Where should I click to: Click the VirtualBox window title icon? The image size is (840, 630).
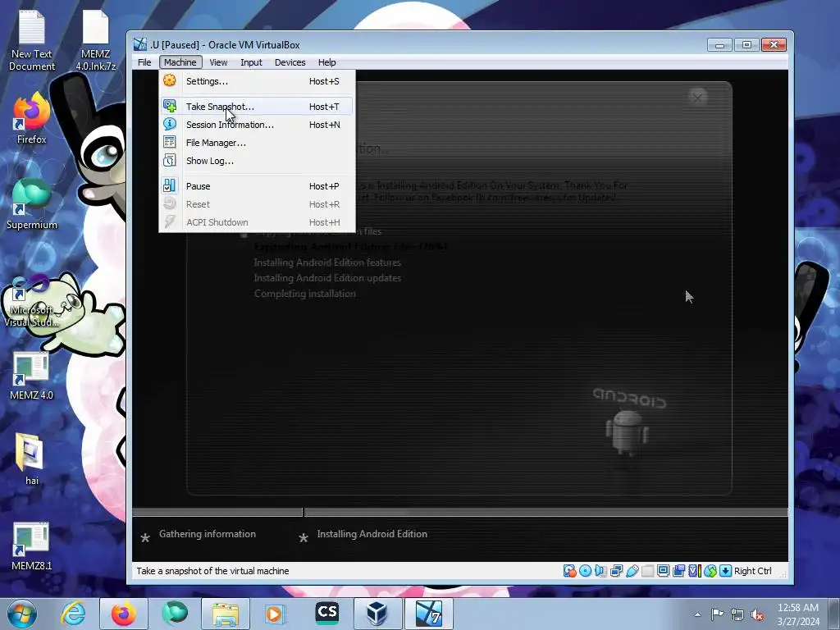pos(139,44)
